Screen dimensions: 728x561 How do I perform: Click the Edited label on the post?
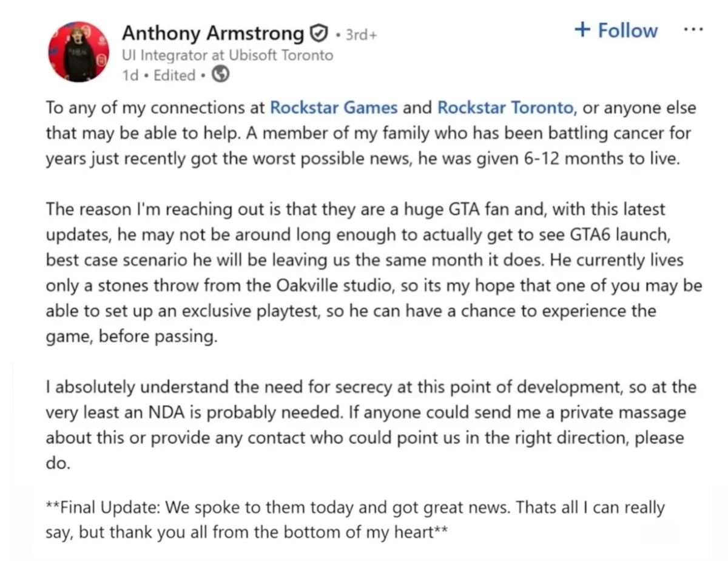click(174, 75)
